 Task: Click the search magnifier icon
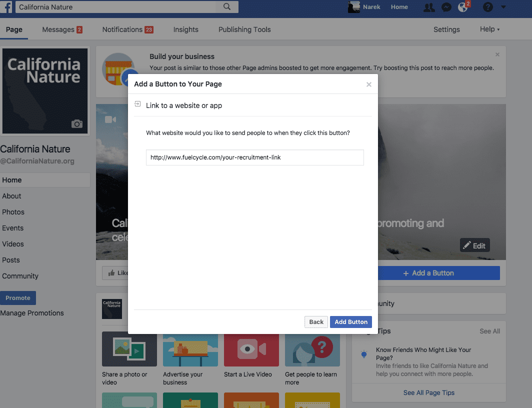coord(227,7)
